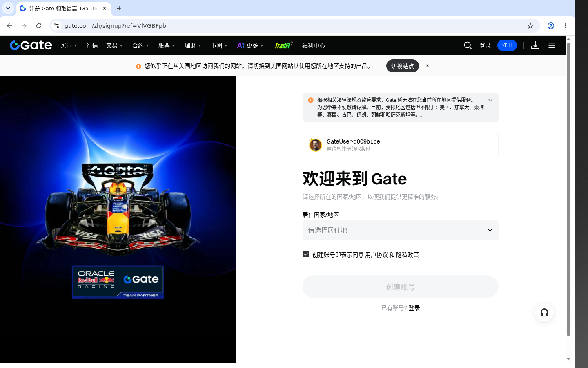
Task: Open the 请选择居住地 country dropdown
Action: pos(401,230)
